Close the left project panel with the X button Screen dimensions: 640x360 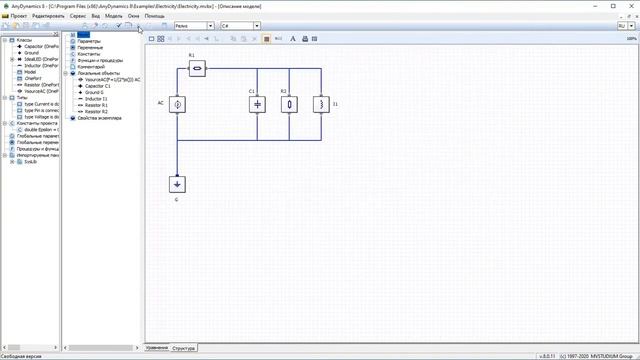56,34
